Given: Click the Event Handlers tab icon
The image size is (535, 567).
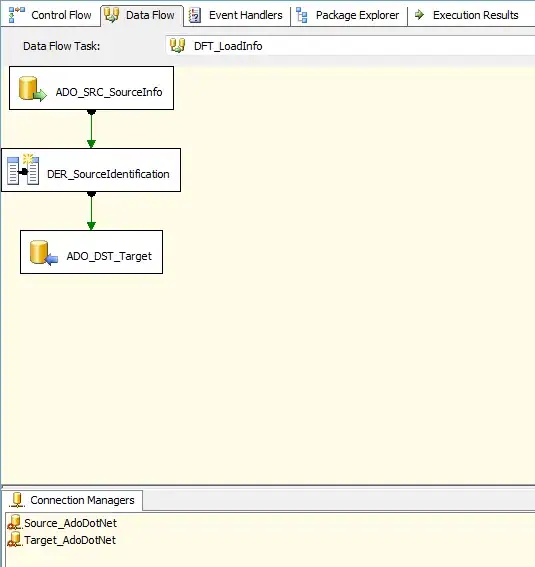Looking at the screenshot, I should (x=195, y=15).
